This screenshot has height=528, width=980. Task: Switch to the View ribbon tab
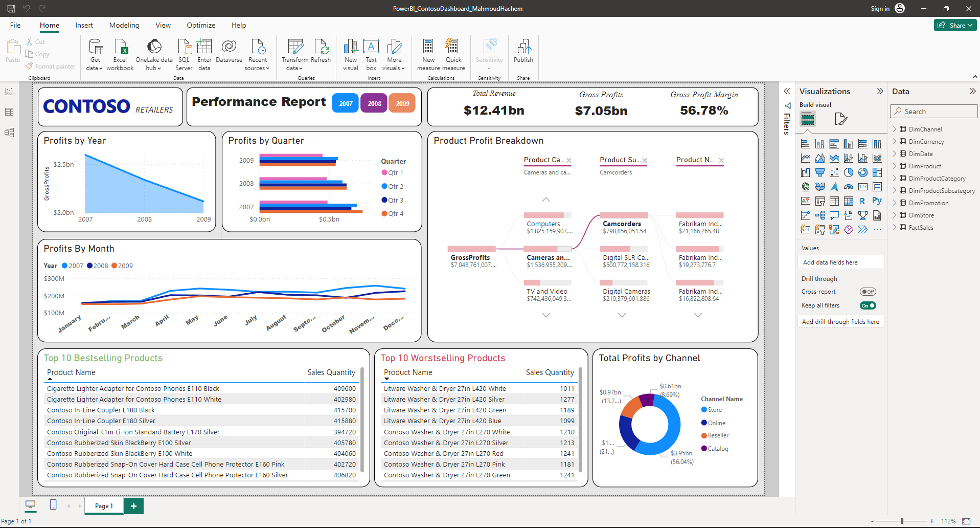[x=163, y=25]
